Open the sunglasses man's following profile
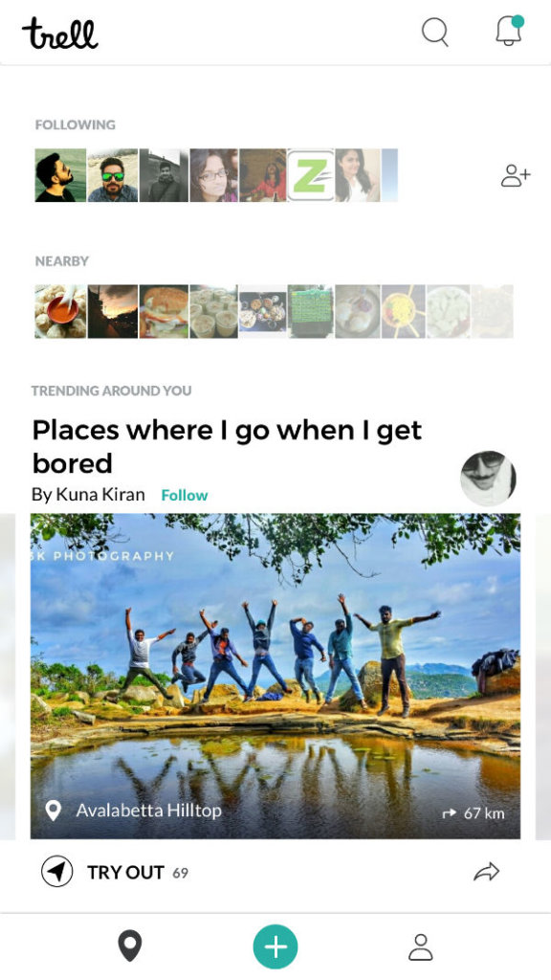 coord(113,175)
